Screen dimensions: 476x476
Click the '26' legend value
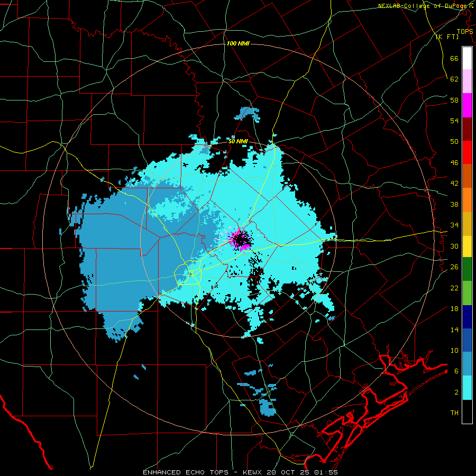454,267
